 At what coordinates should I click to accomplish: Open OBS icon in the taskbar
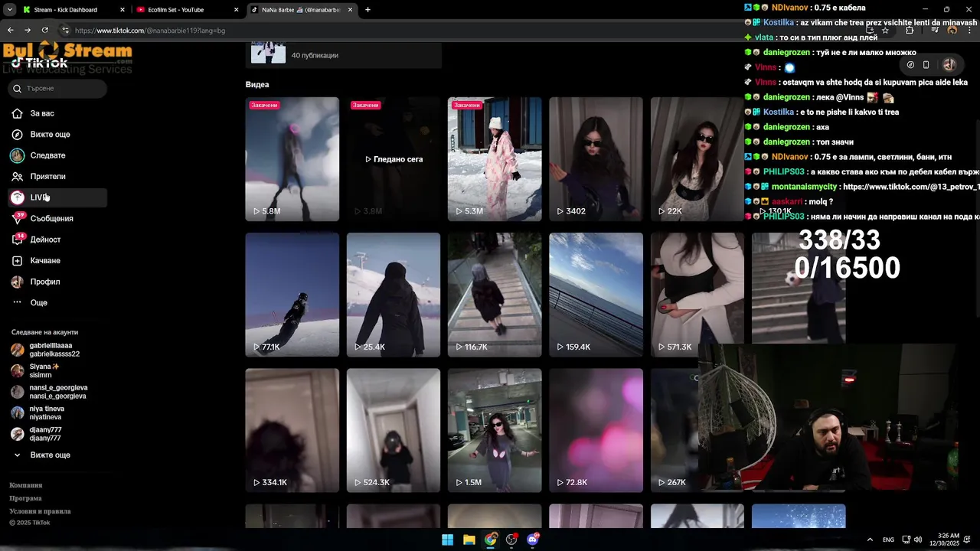[x=511, y=540]
